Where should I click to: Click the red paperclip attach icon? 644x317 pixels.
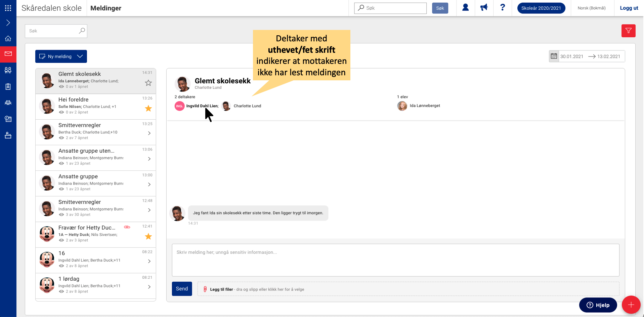(x=205, y=289)
